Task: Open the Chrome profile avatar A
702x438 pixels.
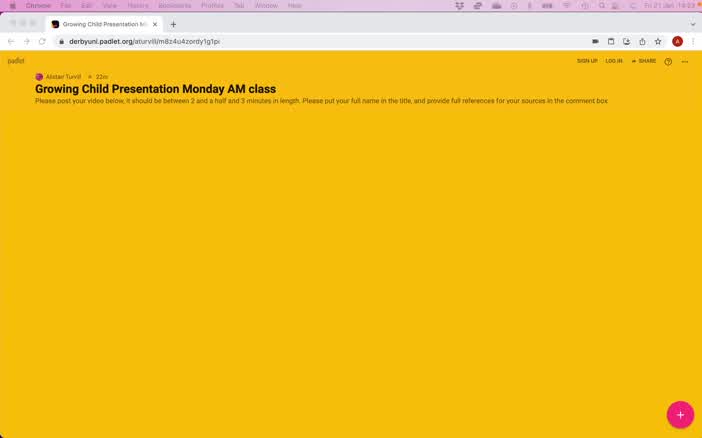Action: (677, 42)
